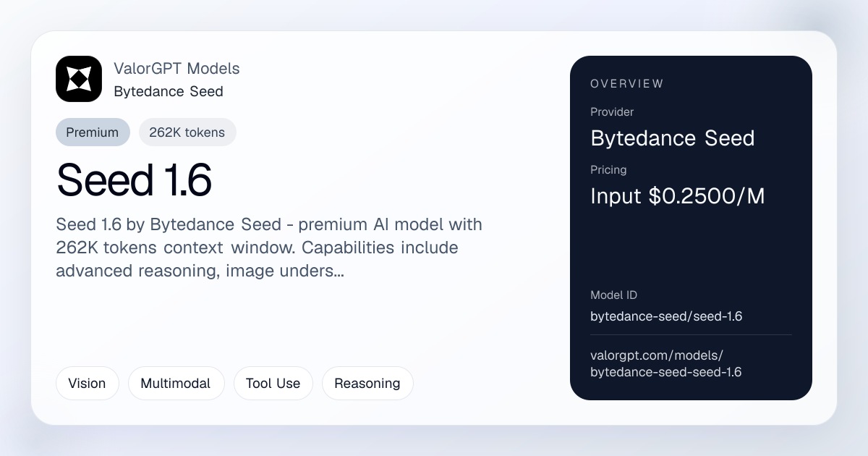Viewport: 868px width, 456px height.
Task: Select the Premium badge
Action: (x=93, y=132)
